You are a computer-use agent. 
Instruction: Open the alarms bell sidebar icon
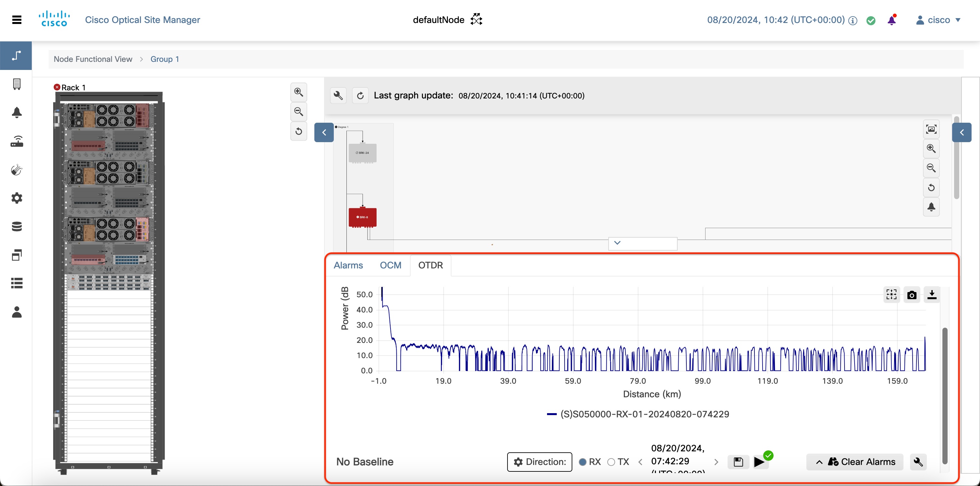point(17,112)
